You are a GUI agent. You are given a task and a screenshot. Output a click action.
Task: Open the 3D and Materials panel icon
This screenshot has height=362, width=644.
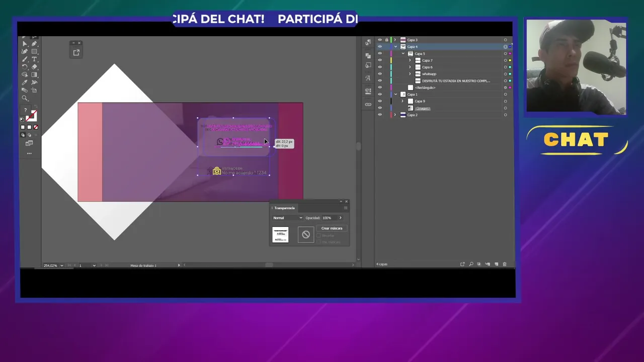pos(368,91)
